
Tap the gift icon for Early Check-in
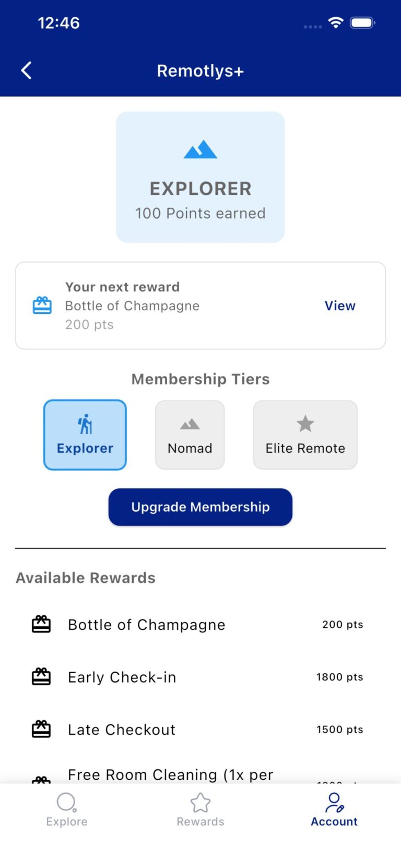[41, 677]
